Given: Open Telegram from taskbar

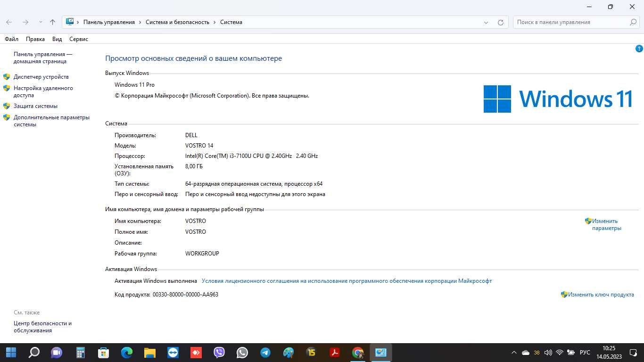Looking at the screenshot, I should pyautogui.click(x=265, y=353).
